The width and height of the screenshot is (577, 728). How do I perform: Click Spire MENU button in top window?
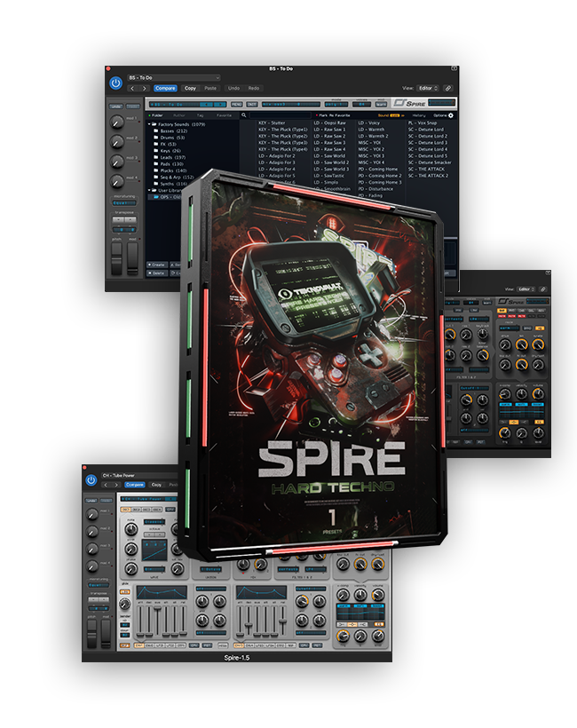tap(237, 105)
